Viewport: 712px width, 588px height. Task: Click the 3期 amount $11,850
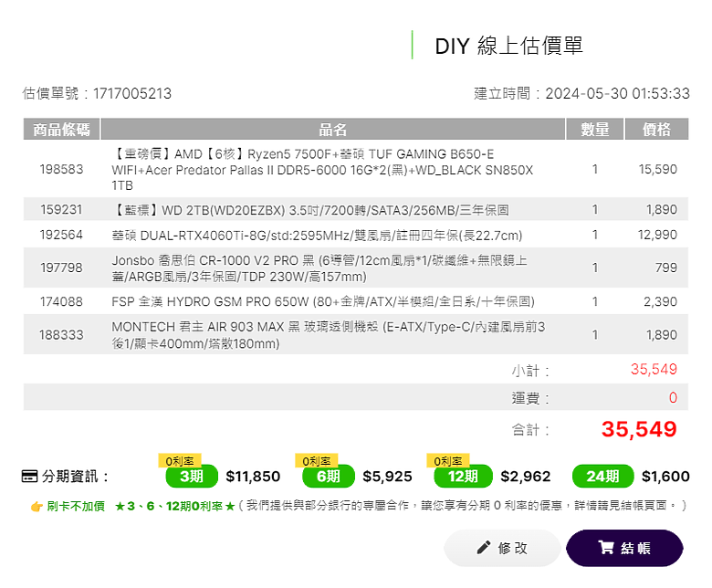[253, 477]
